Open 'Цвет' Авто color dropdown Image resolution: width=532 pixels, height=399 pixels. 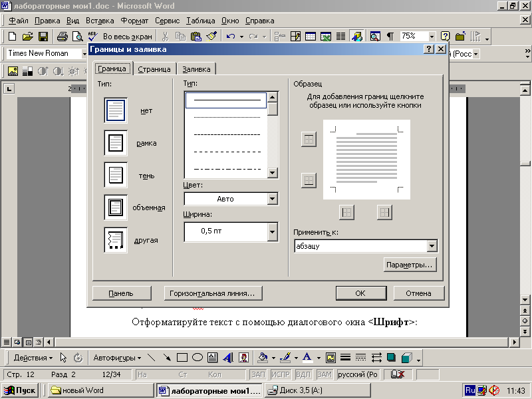pyautogui.click(x=273, y=199)
